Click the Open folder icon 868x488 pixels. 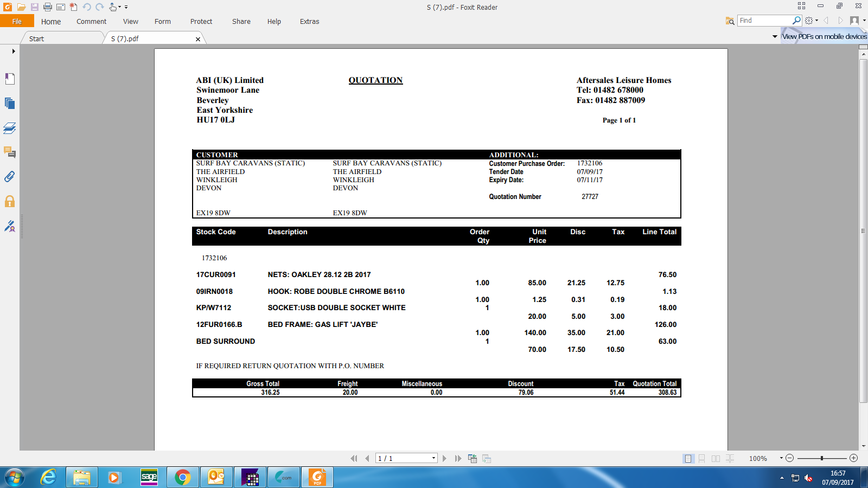tap(21, 7)
